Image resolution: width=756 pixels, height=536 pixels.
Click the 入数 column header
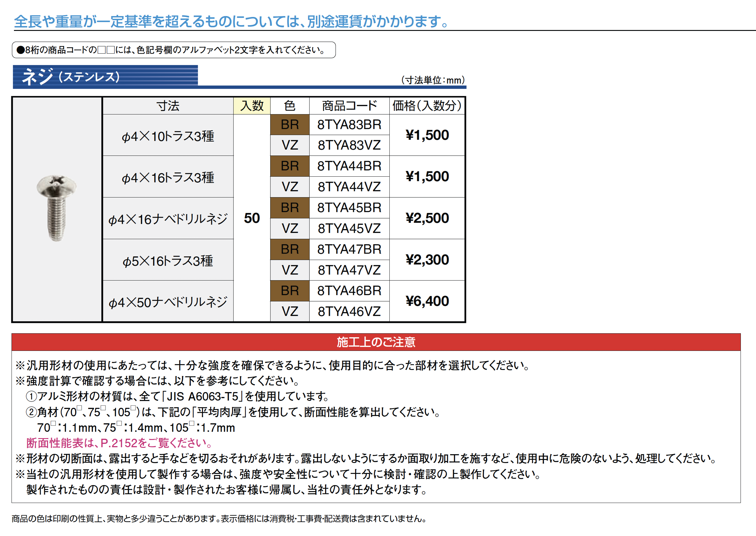252,106
